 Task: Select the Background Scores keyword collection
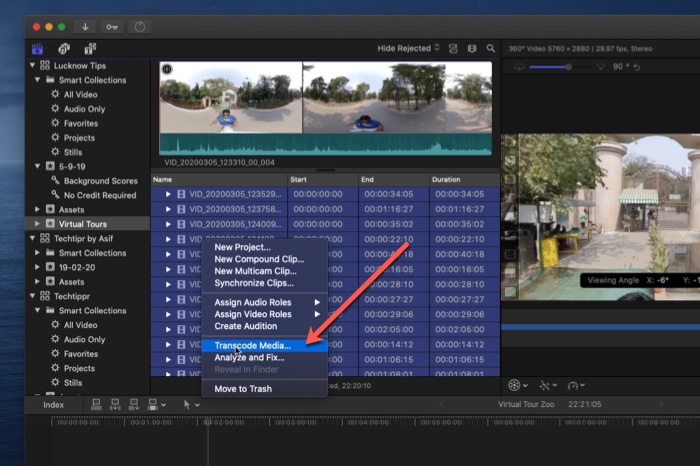pyautogui.click(x=100, y=181)
